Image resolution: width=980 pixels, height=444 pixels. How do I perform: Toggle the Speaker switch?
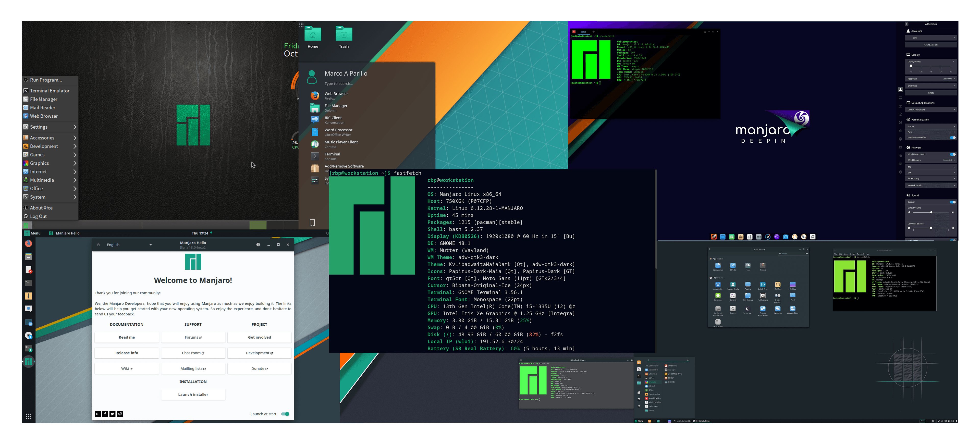[x=953, y=202]
